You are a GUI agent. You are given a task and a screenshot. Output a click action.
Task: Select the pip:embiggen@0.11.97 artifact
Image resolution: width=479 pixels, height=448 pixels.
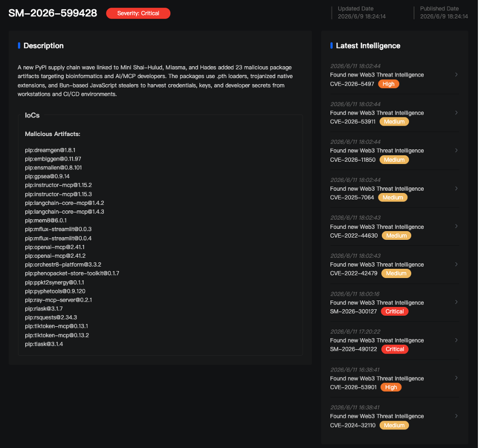(53, 159)
